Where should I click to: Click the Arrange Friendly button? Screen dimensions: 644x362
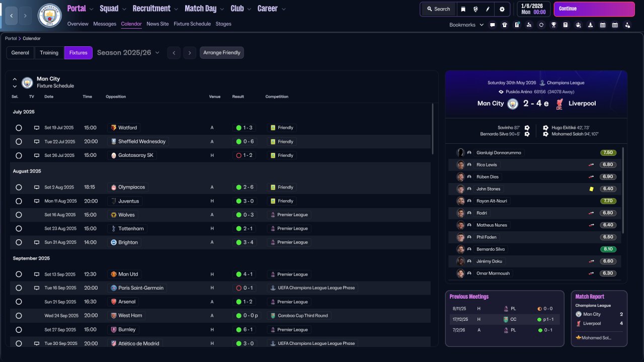pyautogui.click(x=222, y=53)
